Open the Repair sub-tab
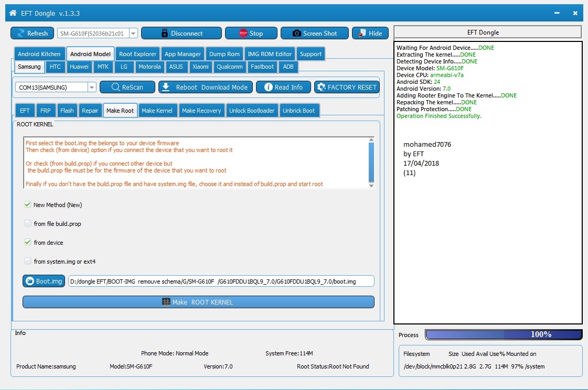Viewport: 588px width, 390px height. coord(90,111)
